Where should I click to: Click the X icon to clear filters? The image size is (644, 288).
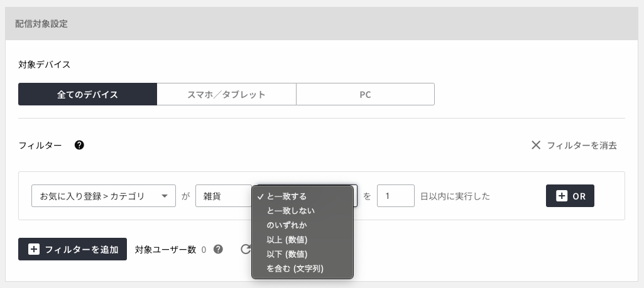click(535, 145)
